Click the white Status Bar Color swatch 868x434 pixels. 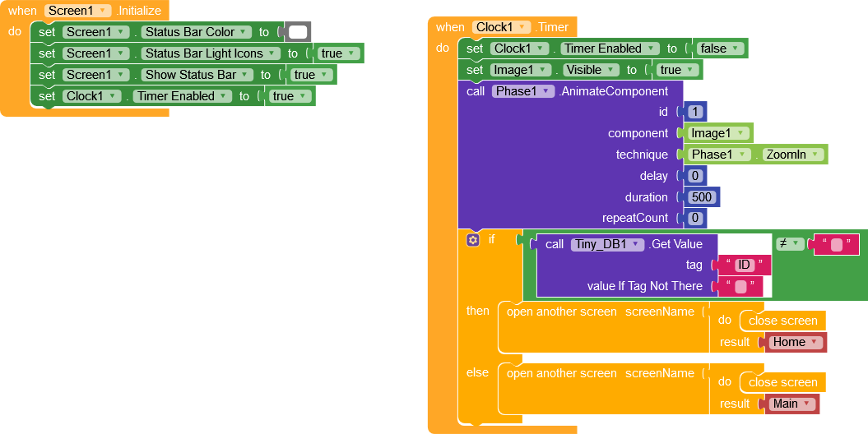[298, 32]
